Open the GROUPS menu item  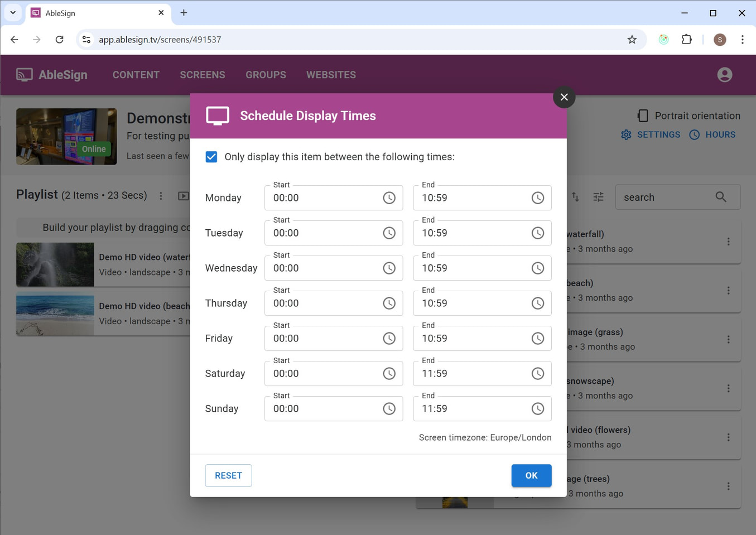[x=266, y=75]
